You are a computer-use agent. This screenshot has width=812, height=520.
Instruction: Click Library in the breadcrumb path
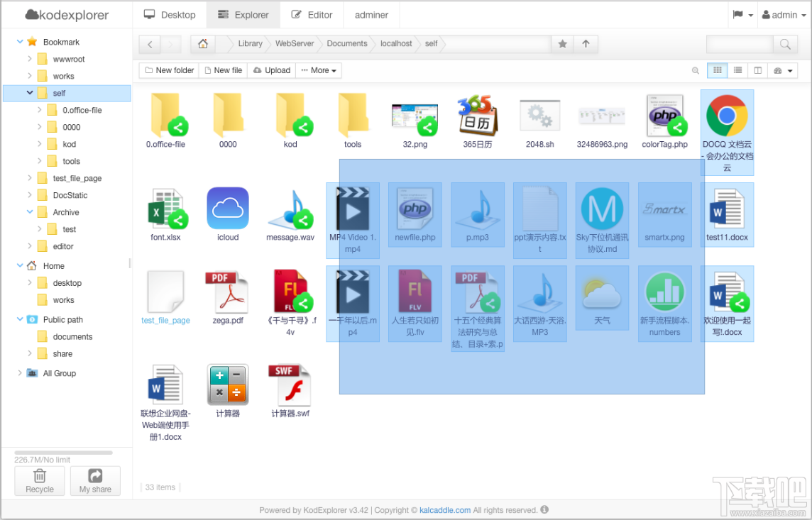click(x=250, y=43)
